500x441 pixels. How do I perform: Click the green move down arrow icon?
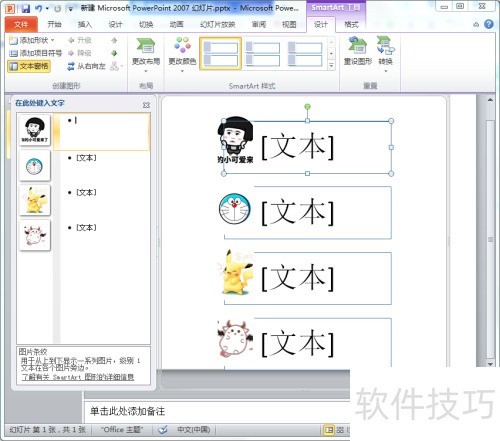114,53
